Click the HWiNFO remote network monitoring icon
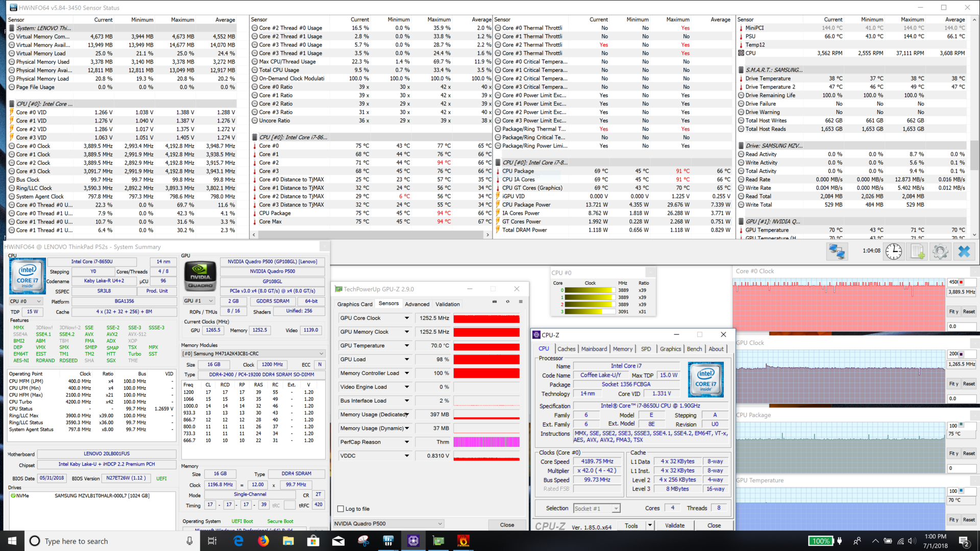The image size is (980, 551). [x=837, y=251]
